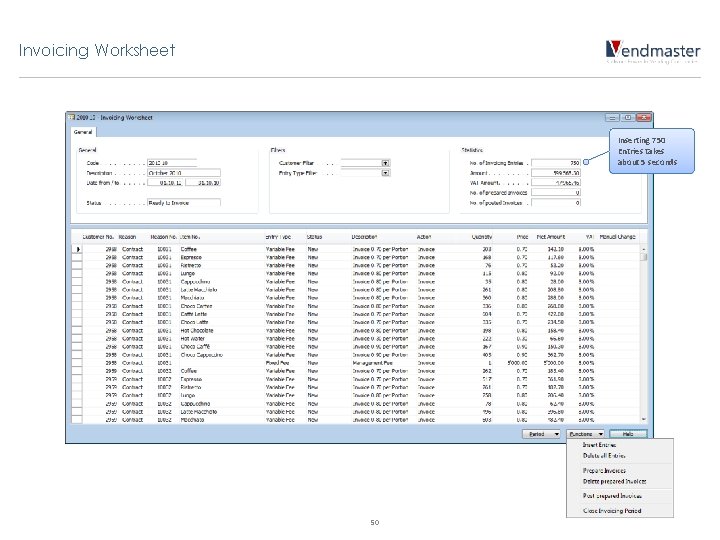Click the Amount statistics field
This screenshot has height=540, width=720.
(556, 173)
